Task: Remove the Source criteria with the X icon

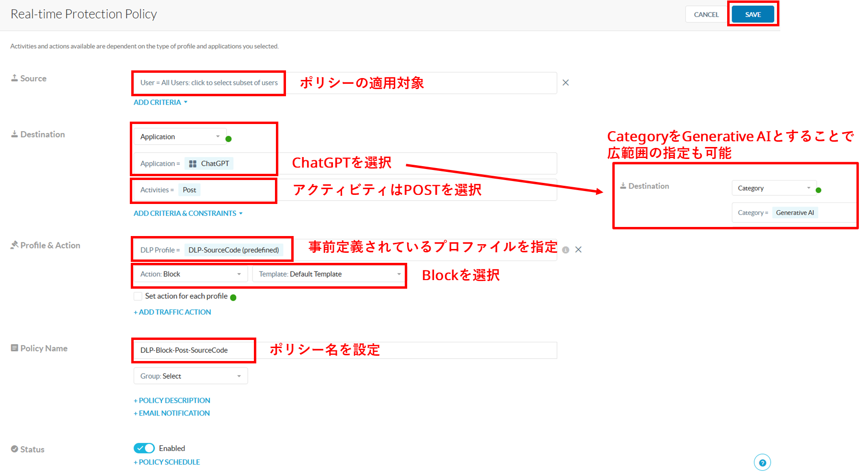Action: coord(566,82)
